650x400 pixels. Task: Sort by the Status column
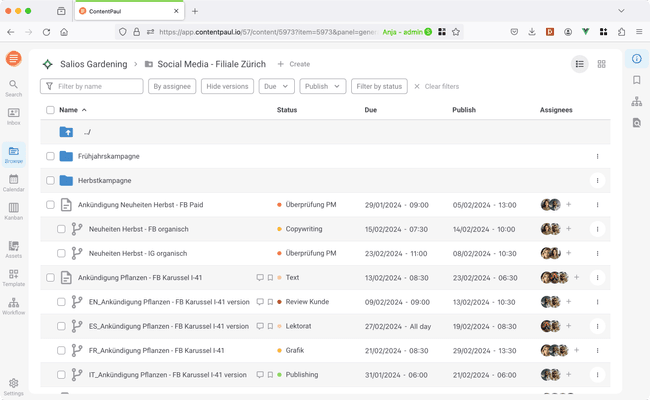(x=287, y=110)
